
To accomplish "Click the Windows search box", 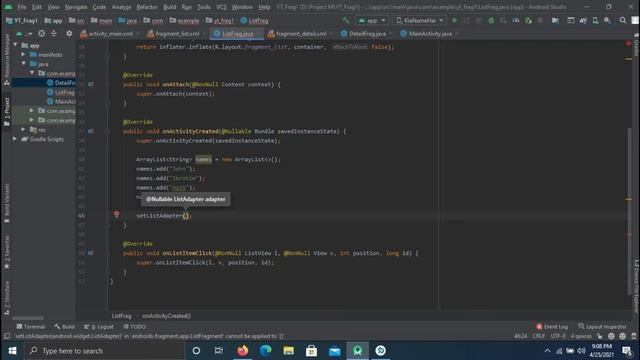I will pos(105,351).
